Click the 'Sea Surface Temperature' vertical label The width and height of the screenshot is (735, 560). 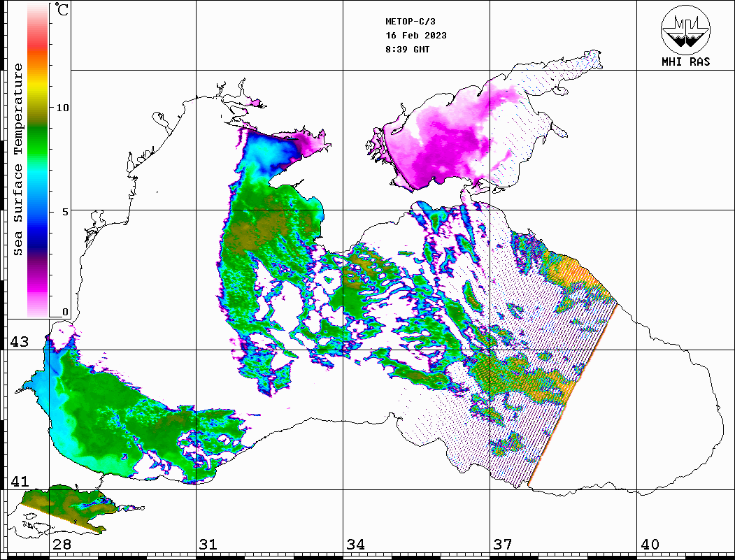click(x=17, y=159)
